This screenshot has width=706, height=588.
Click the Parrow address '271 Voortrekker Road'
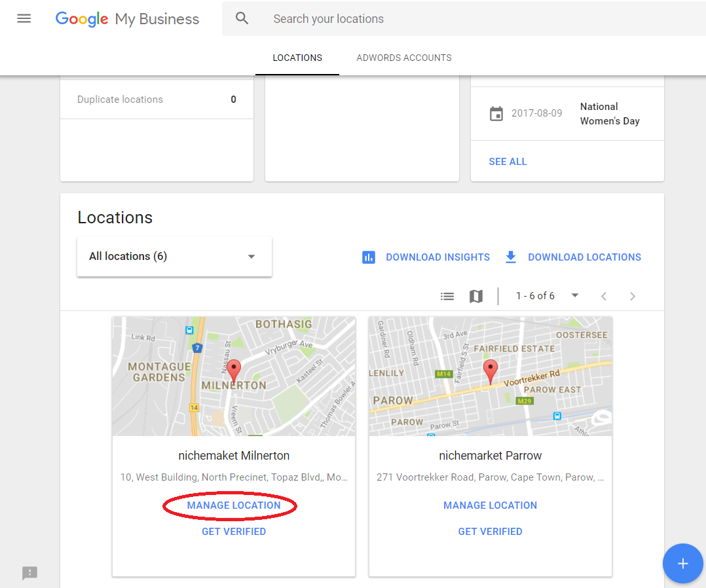[491, 477]
